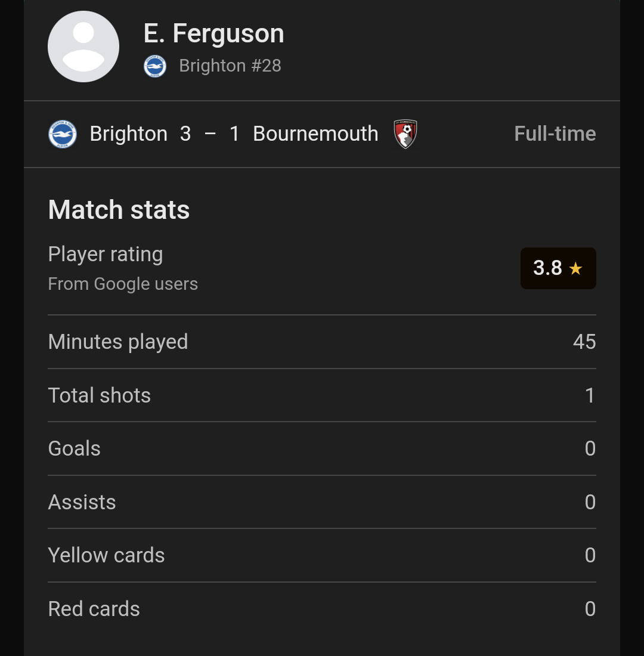644x656 pixels.
Task: Click the Brighton crest in the scoreline row
Action: coord(63,134)
